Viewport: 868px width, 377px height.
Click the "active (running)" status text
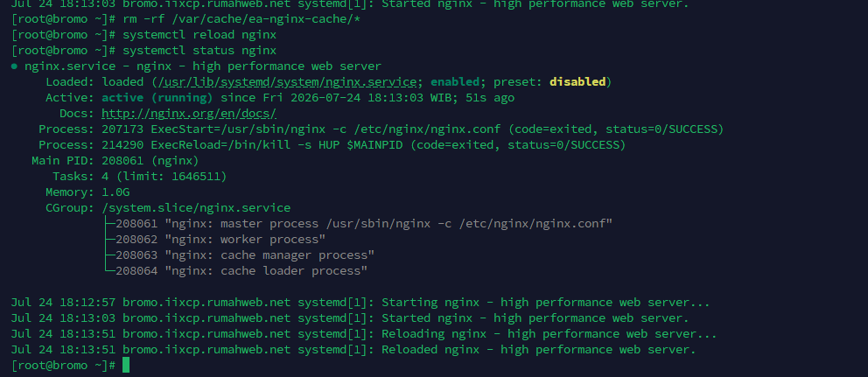tap(157, 98)
